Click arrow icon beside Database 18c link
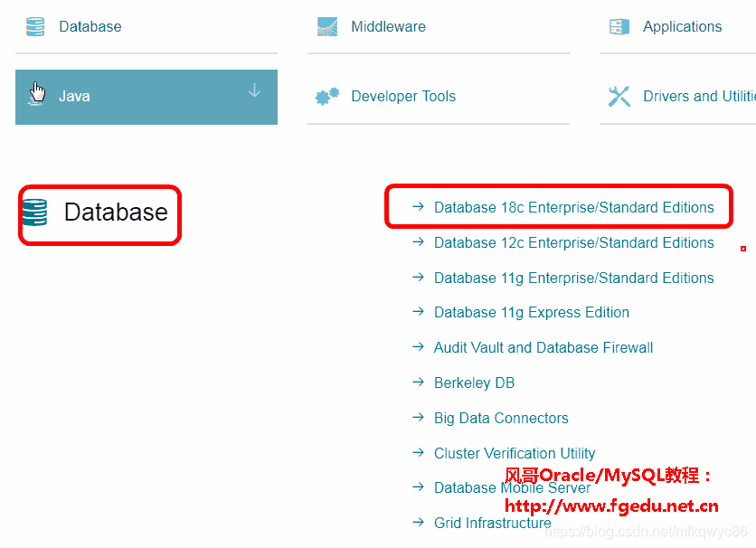Screen dimensions: 756x548 [418, 206]
